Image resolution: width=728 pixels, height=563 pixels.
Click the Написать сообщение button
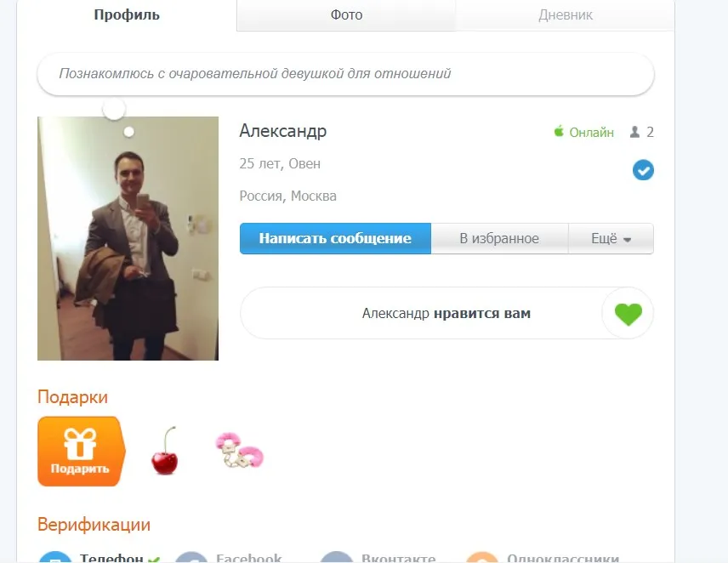tap(335, 239)
